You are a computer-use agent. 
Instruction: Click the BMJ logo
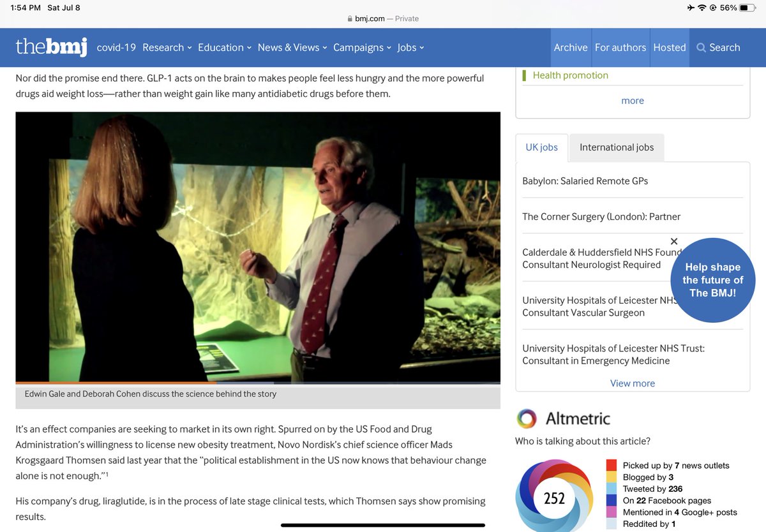pos(50,47)
